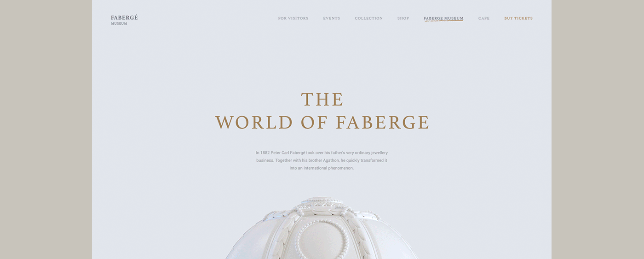Click the word OF in the headline

coord(315,122)
